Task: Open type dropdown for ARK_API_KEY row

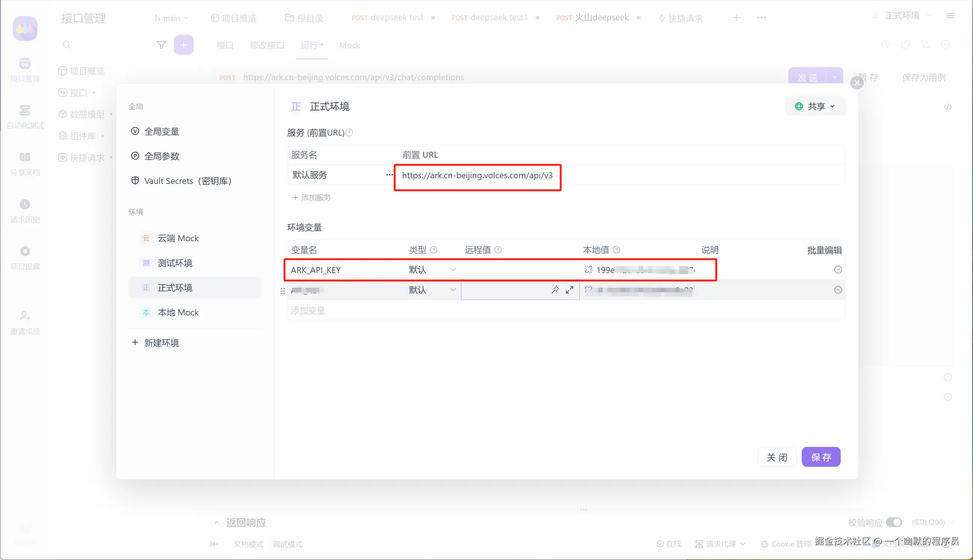Action: pos(432,270)
